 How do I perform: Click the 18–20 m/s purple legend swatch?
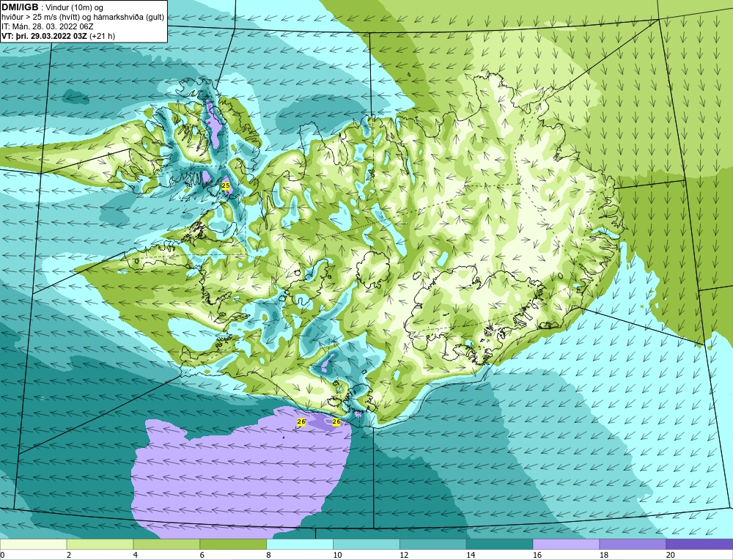tap(633, 544)
